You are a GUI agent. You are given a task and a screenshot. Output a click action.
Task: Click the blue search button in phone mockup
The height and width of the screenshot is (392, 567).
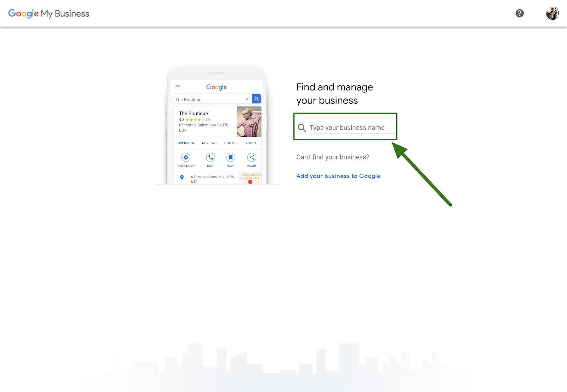point(257,99)
